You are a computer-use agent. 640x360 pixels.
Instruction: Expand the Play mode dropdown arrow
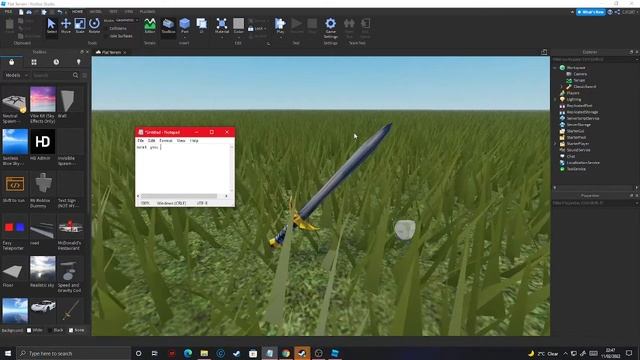pos(280,37)
